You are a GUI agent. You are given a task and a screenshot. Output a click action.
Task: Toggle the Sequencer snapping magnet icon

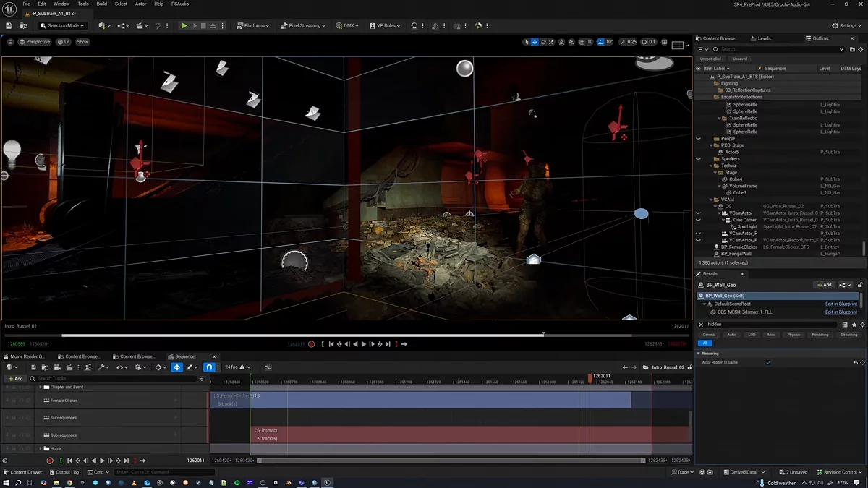click(209, 367)
